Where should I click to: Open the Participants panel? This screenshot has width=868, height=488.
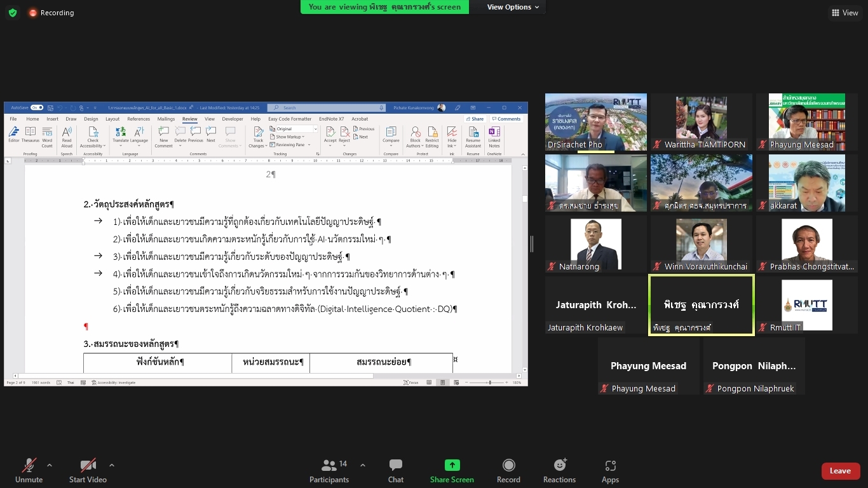click(x=329, y=471)
